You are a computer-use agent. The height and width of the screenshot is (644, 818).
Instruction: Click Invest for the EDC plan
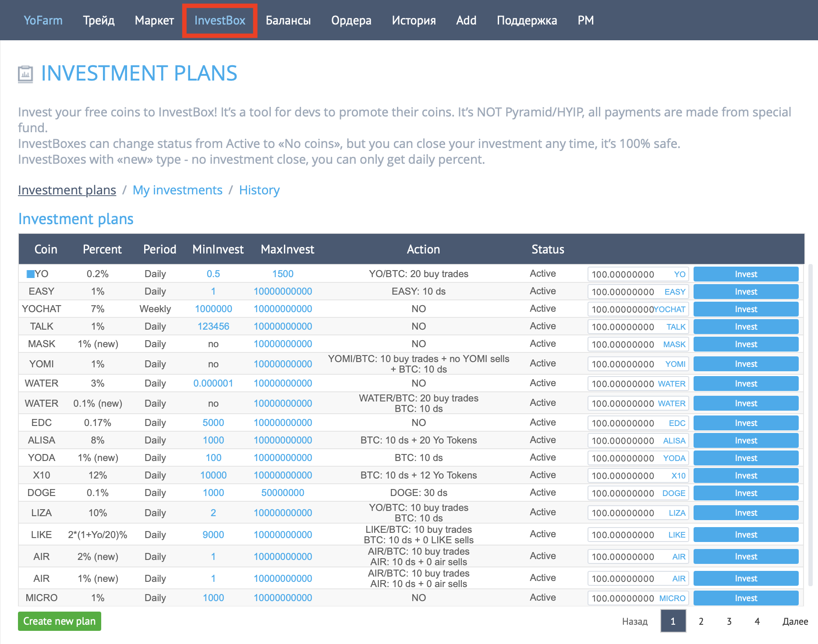[x=746, y=423]
